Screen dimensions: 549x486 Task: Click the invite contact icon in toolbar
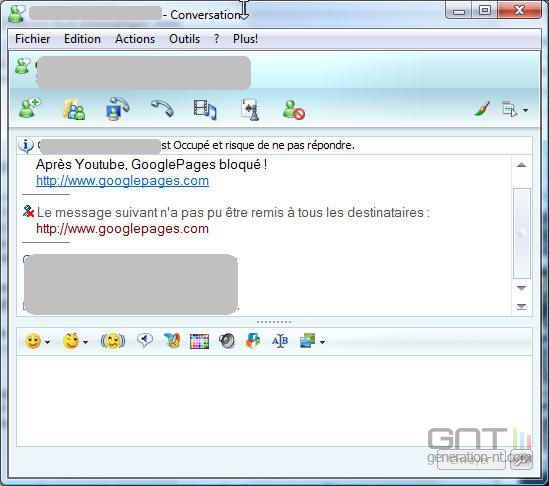pos(29,108)
